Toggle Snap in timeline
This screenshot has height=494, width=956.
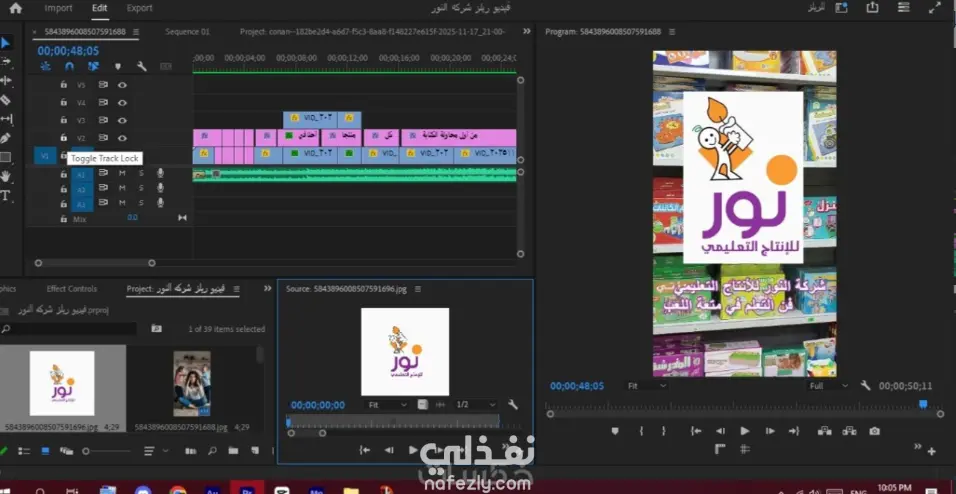click(x=69, y=66)
